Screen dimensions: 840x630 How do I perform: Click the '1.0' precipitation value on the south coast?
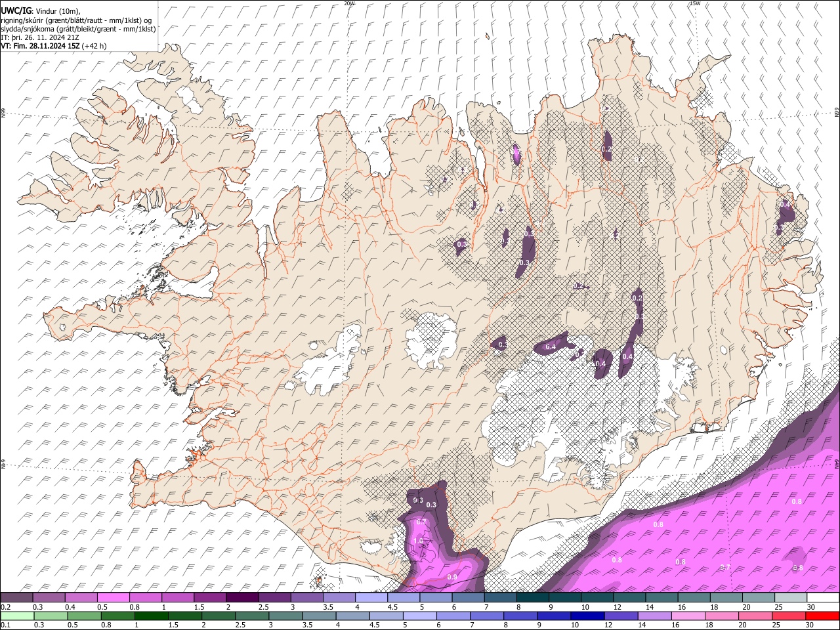418,541
